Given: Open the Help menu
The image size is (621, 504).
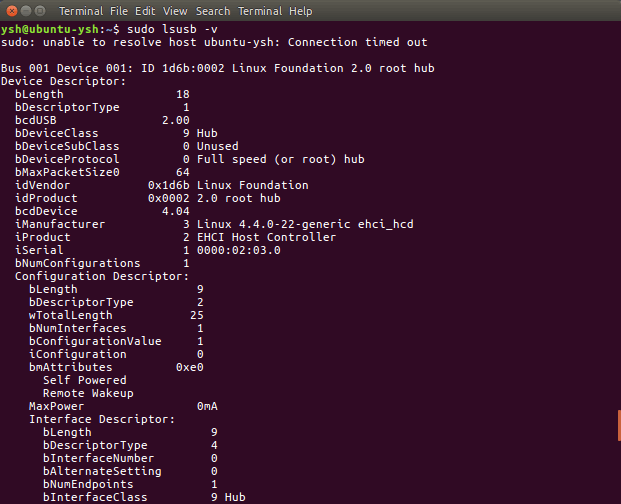Looking at the screenshot, I should pos(301,11).
